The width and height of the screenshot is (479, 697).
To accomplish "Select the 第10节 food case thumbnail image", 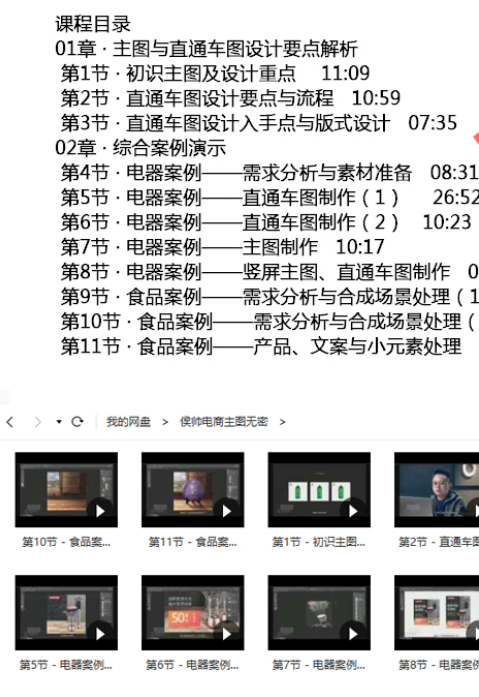I will [x=66, y=490].
